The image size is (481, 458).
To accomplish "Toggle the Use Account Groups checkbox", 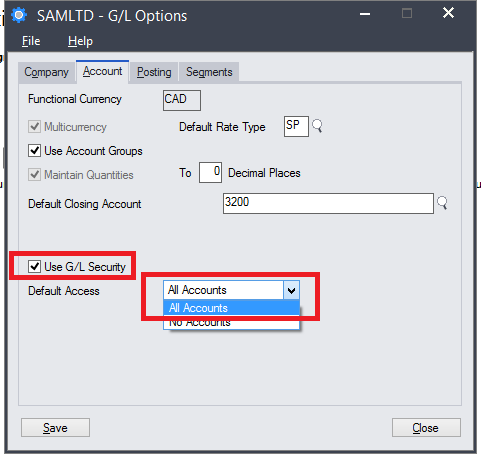I will 34,151.
